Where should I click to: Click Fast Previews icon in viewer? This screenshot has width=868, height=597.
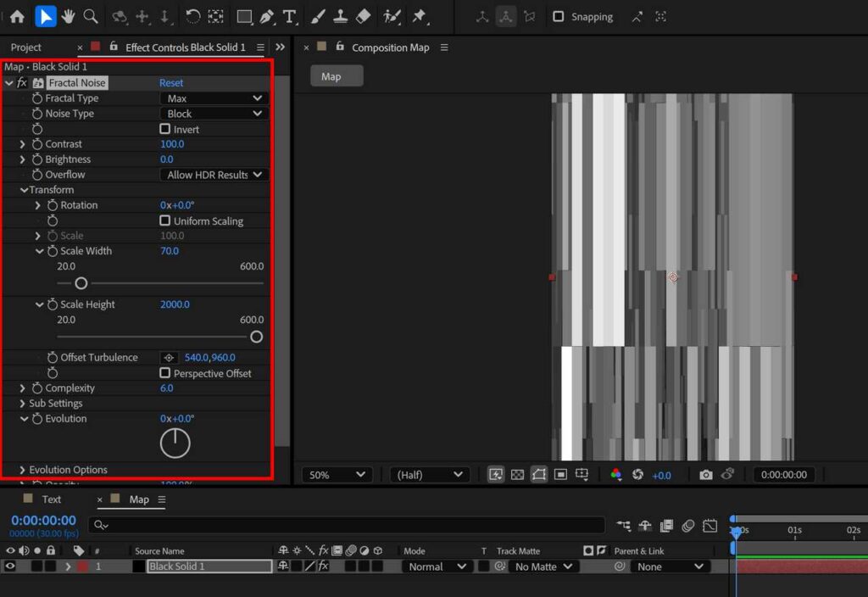pyautogui.click(x=495, y=475)
